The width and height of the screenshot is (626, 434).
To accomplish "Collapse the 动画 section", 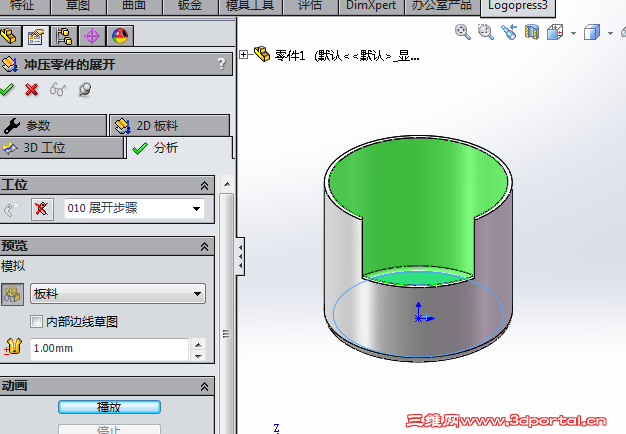I will click(204, 386).
